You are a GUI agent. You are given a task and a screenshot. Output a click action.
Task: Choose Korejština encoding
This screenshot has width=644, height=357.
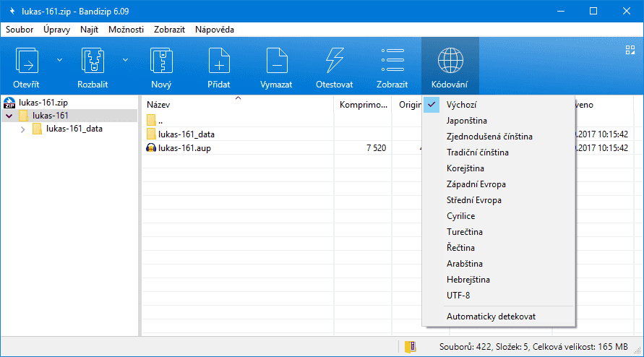499,168
